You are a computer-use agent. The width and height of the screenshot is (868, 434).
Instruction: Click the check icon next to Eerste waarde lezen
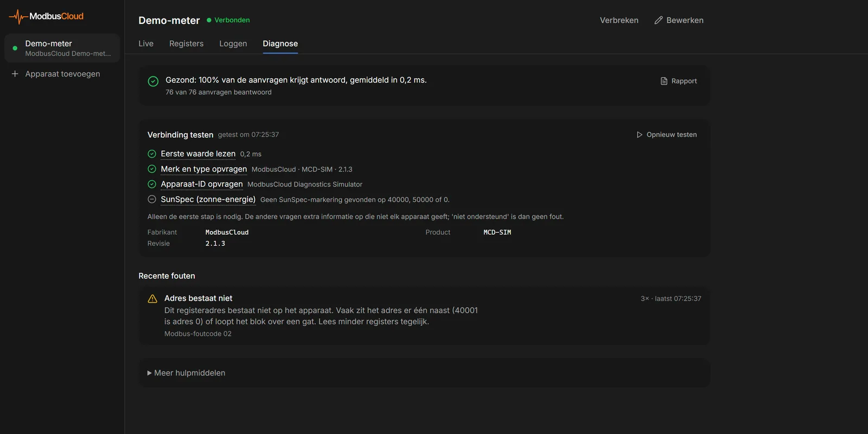152,154
